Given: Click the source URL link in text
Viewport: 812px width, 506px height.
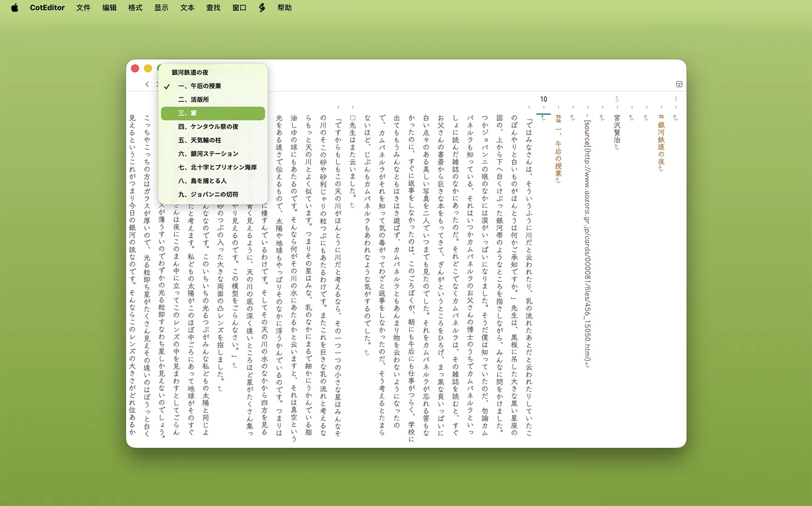Looking at the screenshot, I should 587,239.
